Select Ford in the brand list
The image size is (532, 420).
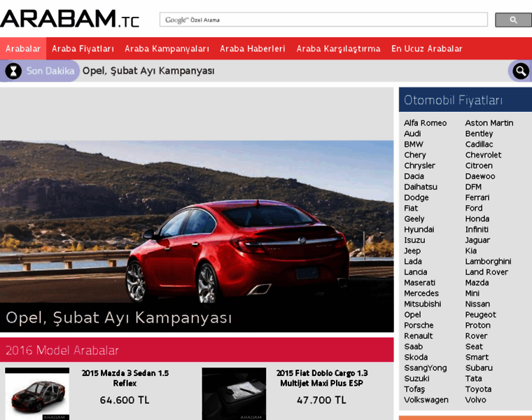[474, 208]
